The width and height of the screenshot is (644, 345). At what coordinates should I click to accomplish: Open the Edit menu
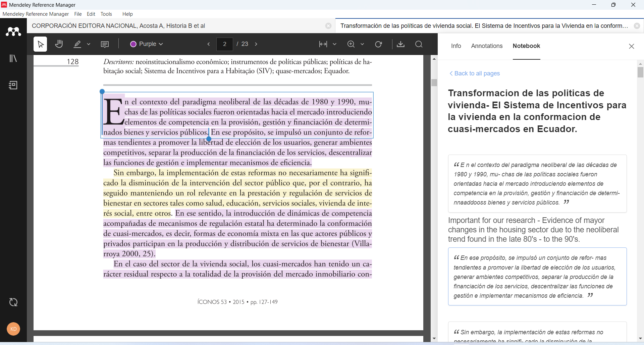91,14
